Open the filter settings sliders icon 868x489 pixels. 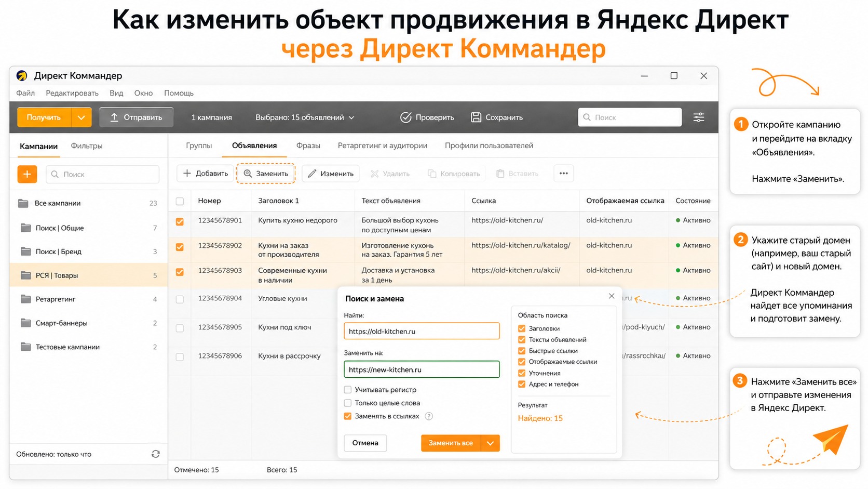pyautogui.click(x=699, y=117)
